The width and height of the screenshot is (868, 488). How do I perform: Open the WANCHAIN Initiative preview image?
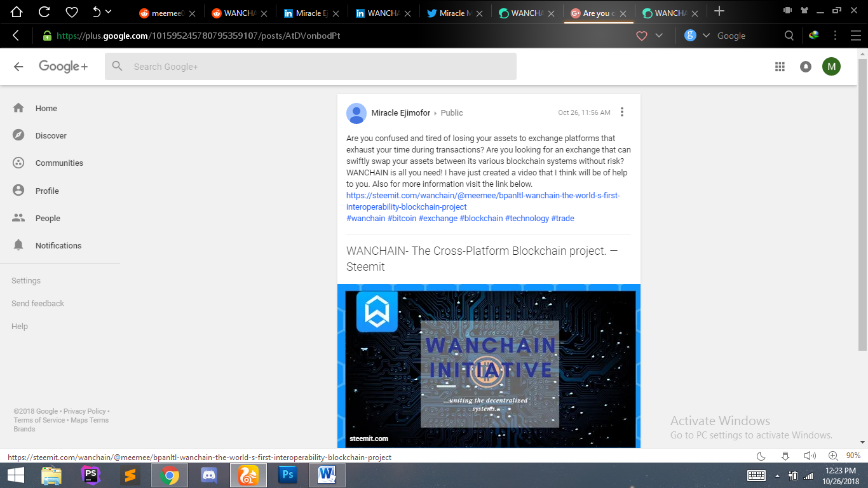click(x=489, y=366)
